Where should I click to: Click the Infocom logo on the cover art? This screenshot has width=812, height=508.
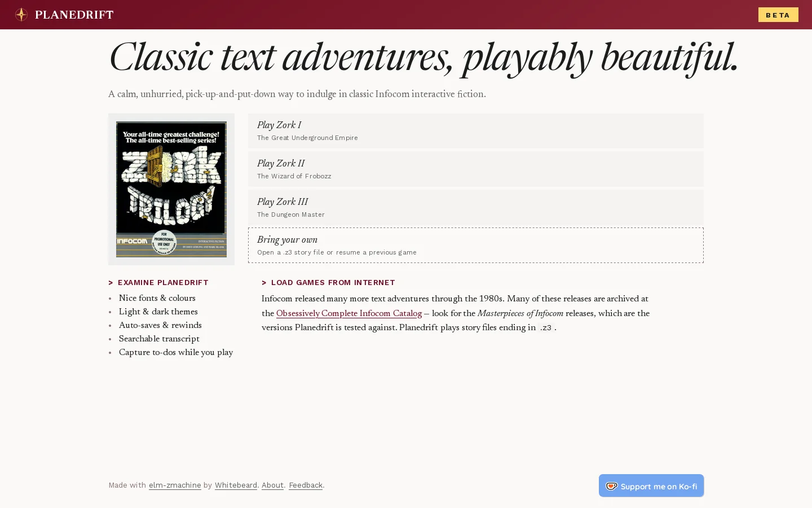[x=133, y=241]
